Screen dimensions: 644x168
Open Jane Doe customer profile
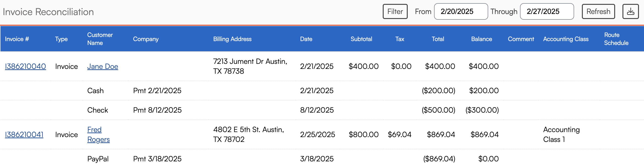click(102, 66)
